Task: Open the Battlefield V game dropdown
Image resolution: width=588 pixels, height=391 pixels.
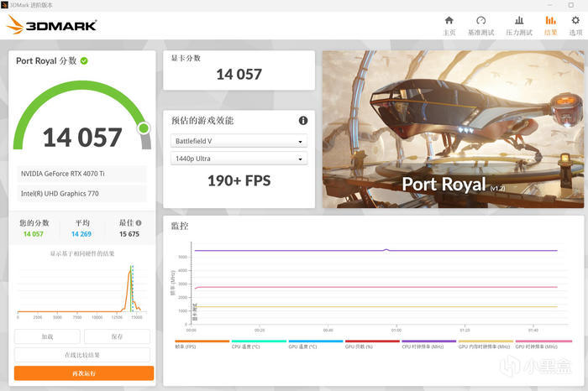Action: pyautogui.click(x=239, y=141)
